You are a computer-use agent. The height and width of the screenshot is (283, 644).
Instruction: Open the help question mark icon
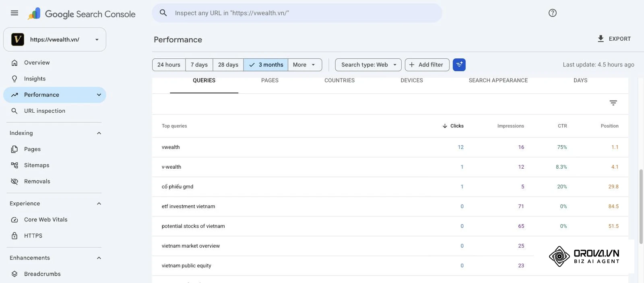click(x=553, y=13)
